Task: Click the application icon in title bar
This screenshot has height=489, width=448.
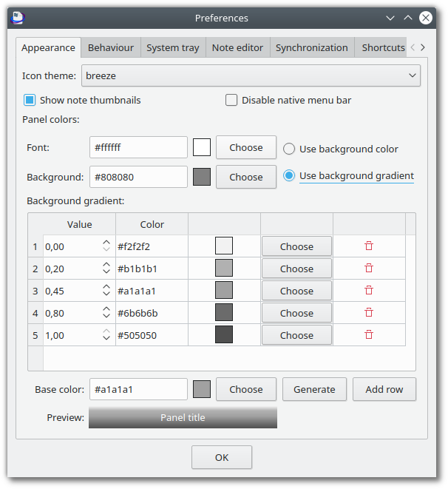Action: (18, 18)
